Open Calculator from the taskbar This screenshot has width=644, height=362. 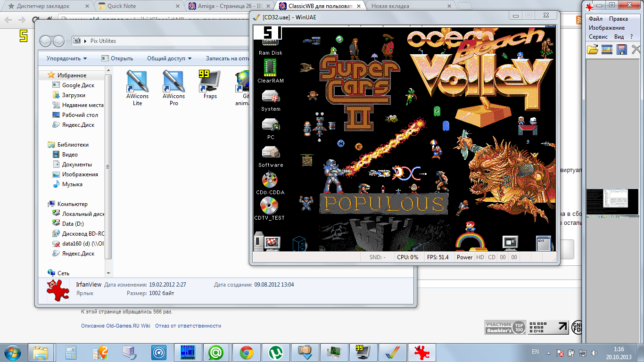(x=71, y=353)
